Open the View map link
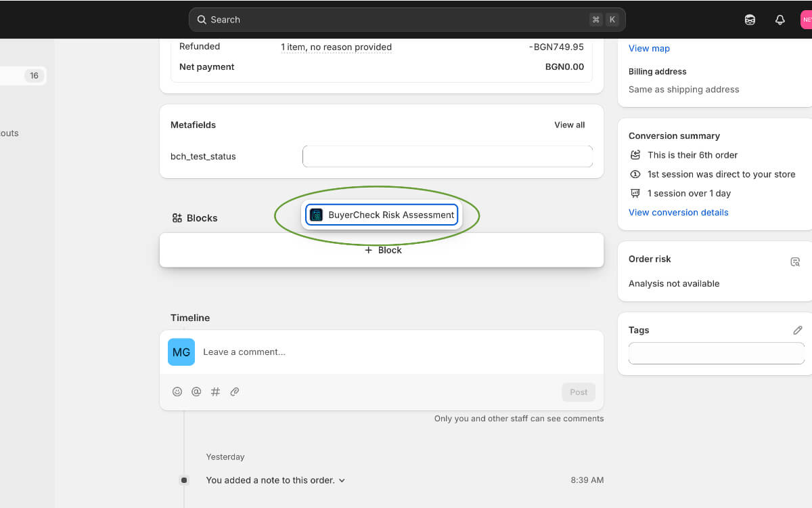812x508 pixels. click(649, 48)
